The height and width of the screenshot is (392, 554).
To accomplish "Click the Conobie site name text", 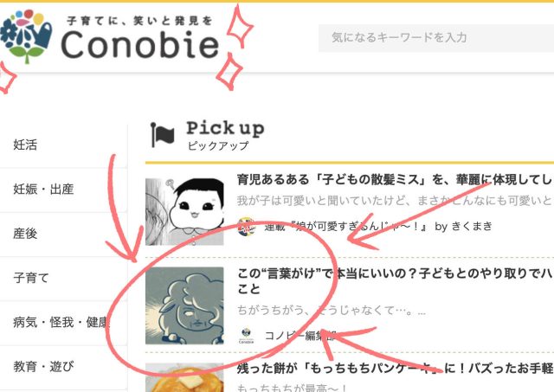I will pyautogui.click(x=140, y=44).
